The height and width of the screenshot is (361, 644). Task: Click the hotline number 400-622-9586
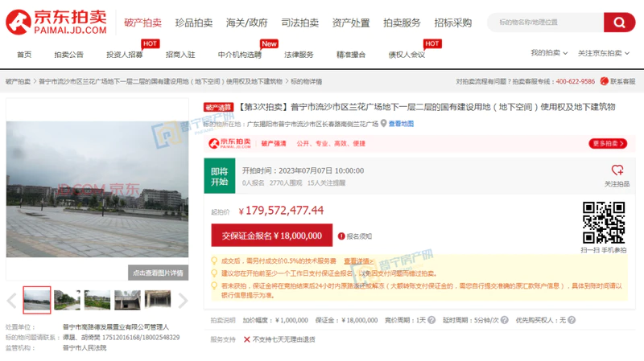[575, 81]
